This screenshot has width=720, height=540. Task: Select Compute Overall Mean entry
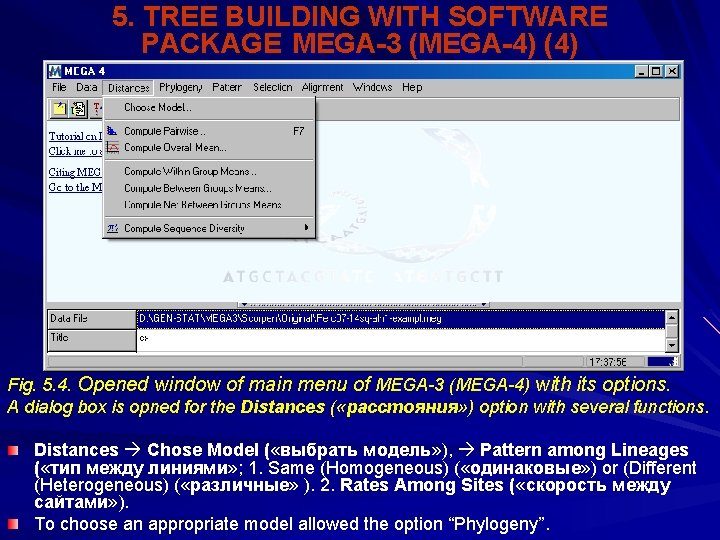click(x=209, y=147)
